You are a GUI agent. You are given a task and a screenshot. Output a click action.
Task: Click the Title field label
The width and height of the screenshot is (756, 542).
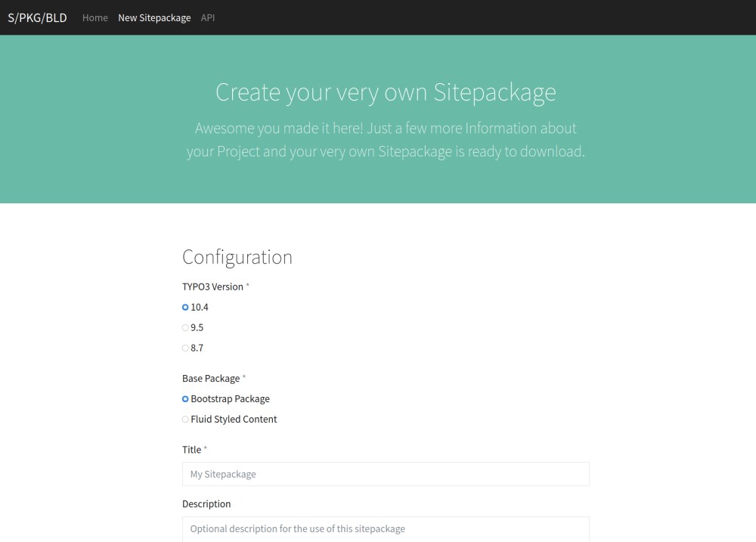191,449
